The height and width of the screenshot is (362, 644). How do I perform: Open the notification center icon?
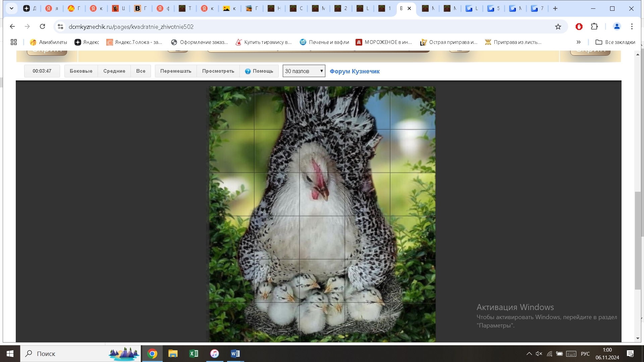coord(630,354)
